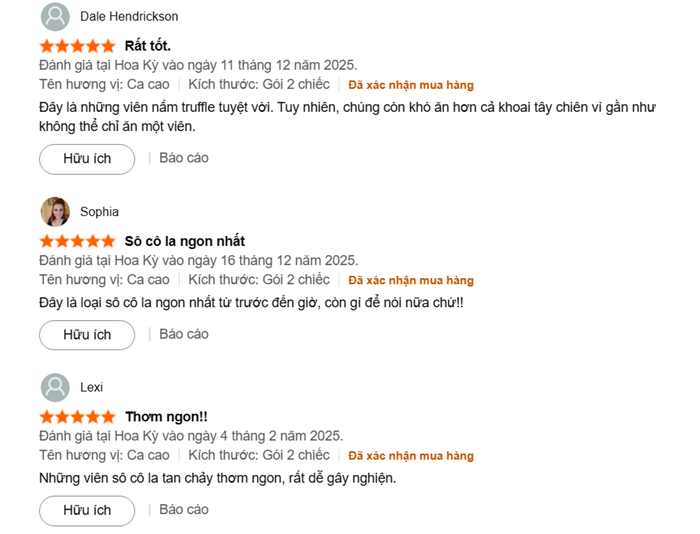
Task: Mark Dale Hendrickson's review as Hữu ích
Action: [87, 159]
